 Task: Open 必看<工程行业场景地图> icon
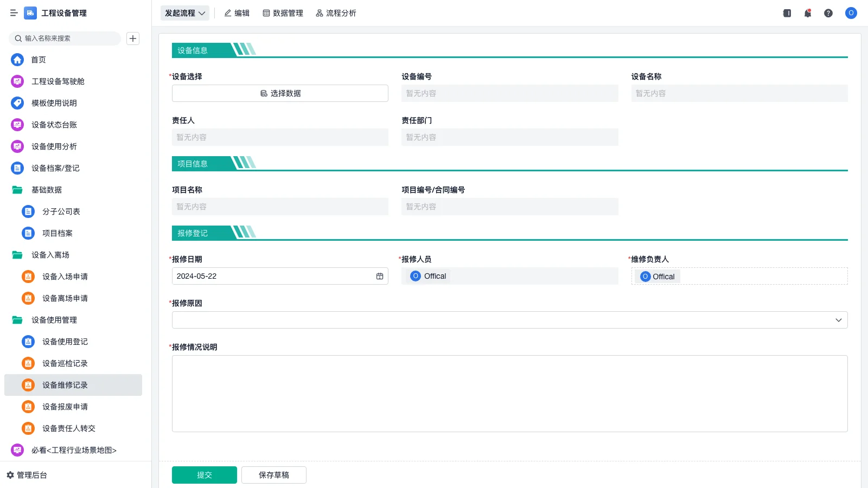17,450
